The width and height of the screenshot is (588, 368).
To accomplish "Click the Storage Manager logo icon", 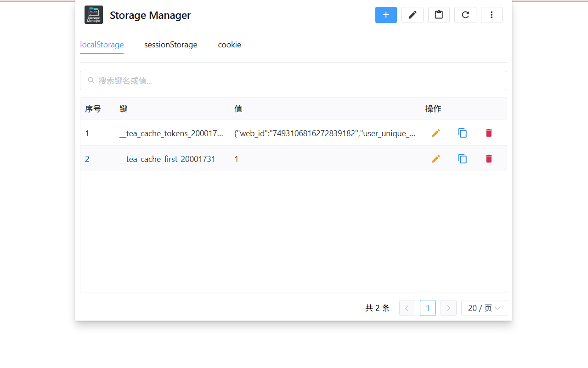I will [x=94, y=15].
